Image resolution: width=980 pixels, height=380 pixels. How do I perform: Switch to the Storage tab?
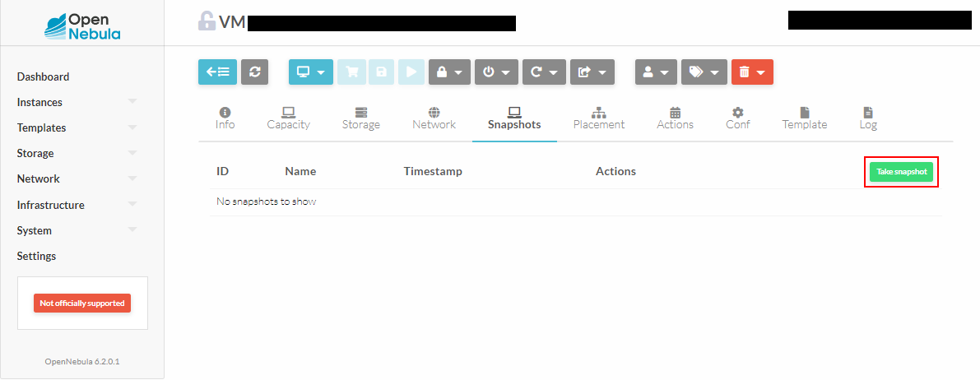(x=360, y=118)
